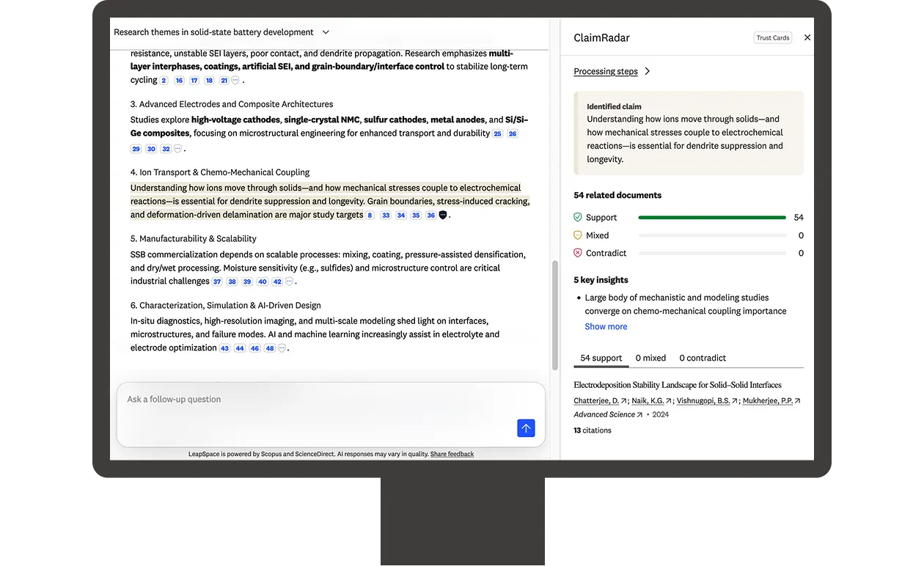Click the ellipsis citation chip after citation 21
Viewport: 924px width, 566px height.
(x=236, y=80)
